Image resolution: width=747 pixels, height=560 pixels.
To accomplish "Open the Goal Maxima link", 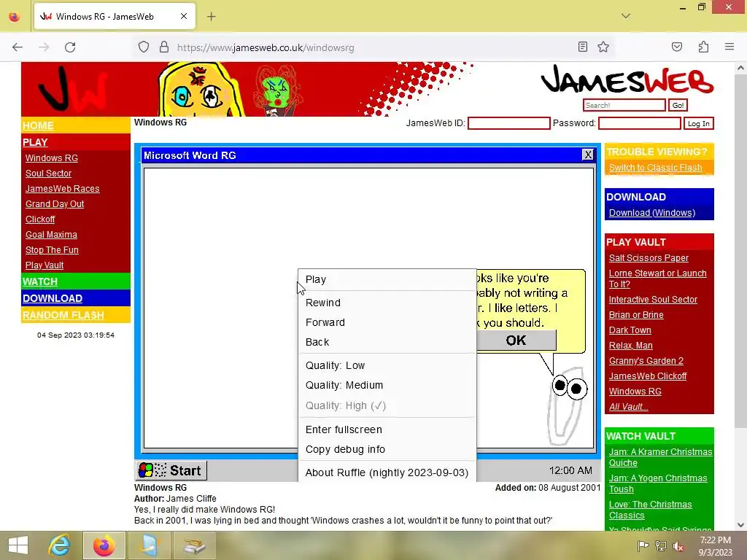I will pos(52,234).
